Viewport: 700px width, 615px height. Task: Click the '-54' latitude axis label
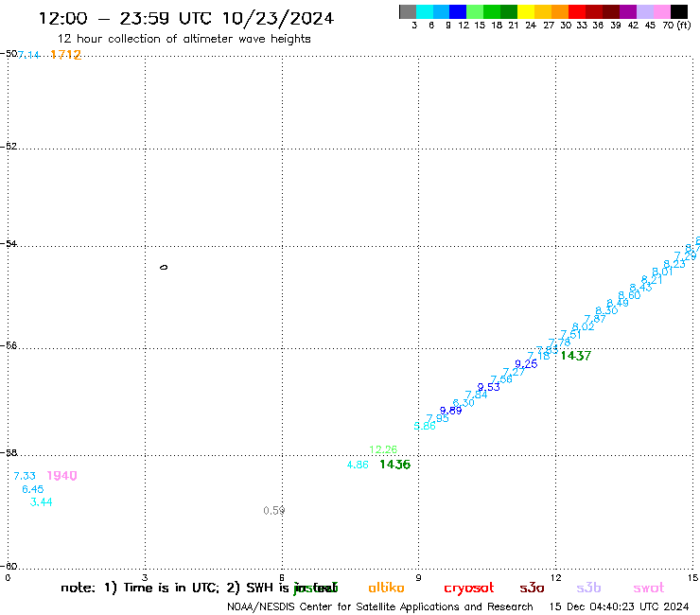pyautogui.click(x=9, y=243)
